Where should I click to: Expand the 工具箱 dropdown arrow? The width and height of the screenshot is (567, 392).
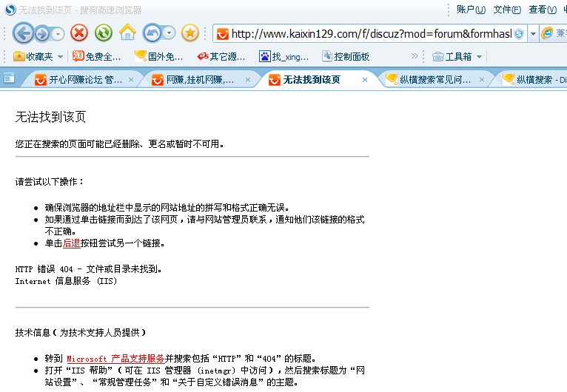pyautogui.click(x=479, y=57)
